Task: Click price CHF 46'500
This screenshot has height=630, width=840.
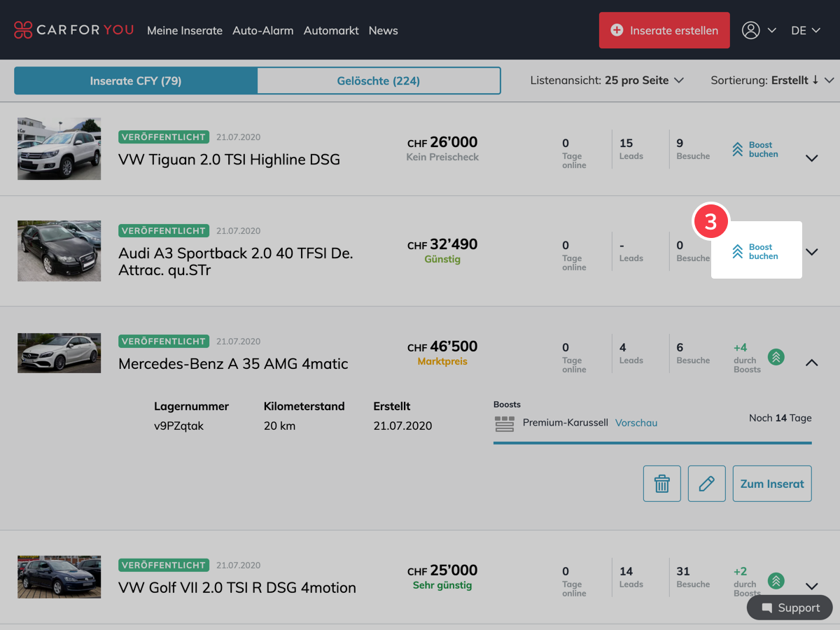Action: [442, 347]
